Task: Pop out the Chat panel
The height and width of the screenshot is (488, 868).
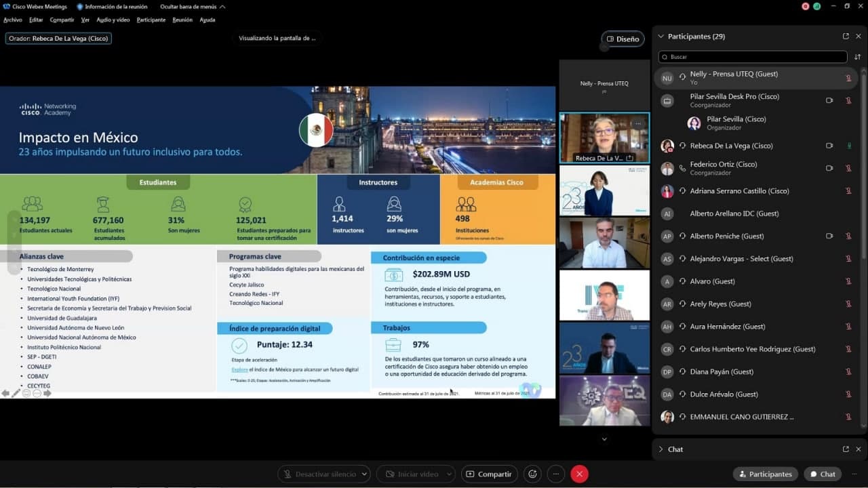Action: point(846,449)
